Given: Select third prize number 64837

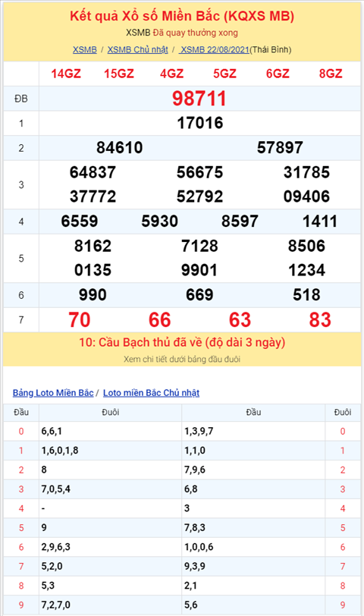Looking at the screenshot, I should coord(93,172).
